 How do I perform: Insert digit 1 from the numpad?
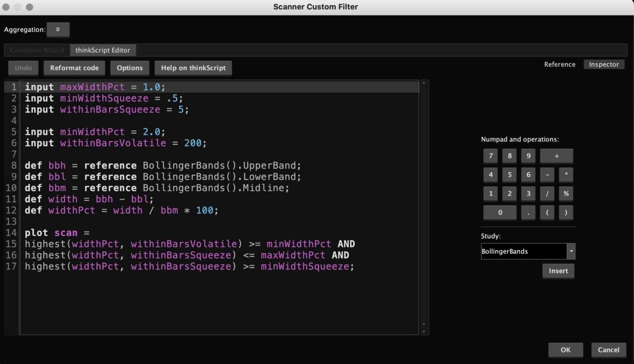[x=491, y=194]
